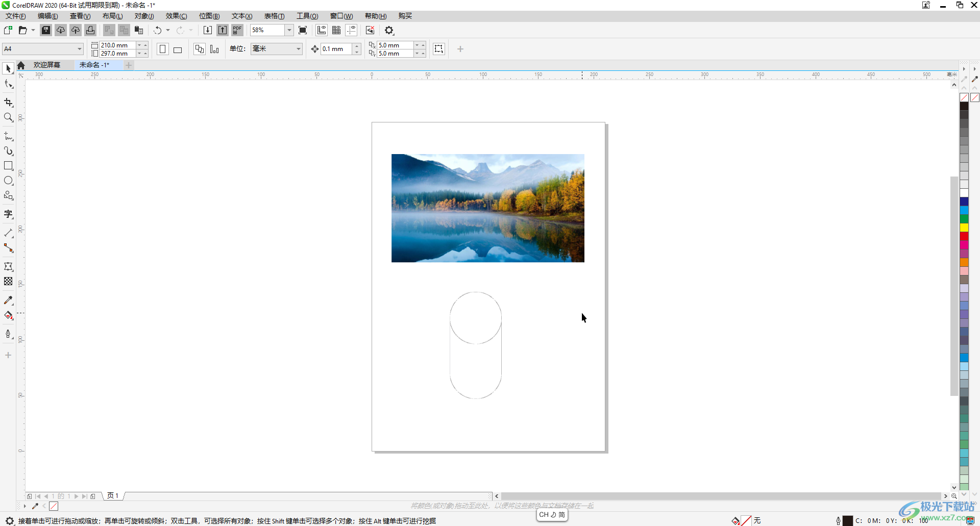Select the Parallel dimension tool
Image resolution: width=980 pixels, height=526 pixels.
point(8,233)
